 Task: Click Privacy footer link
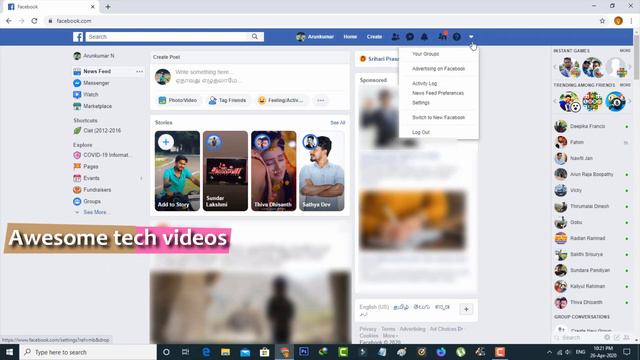coord(368,329)
